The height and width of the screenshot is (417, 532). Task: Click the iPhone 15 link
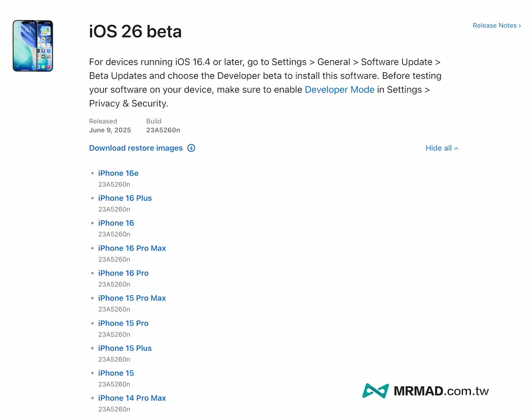pyautogui.click(x=116, y=373)
